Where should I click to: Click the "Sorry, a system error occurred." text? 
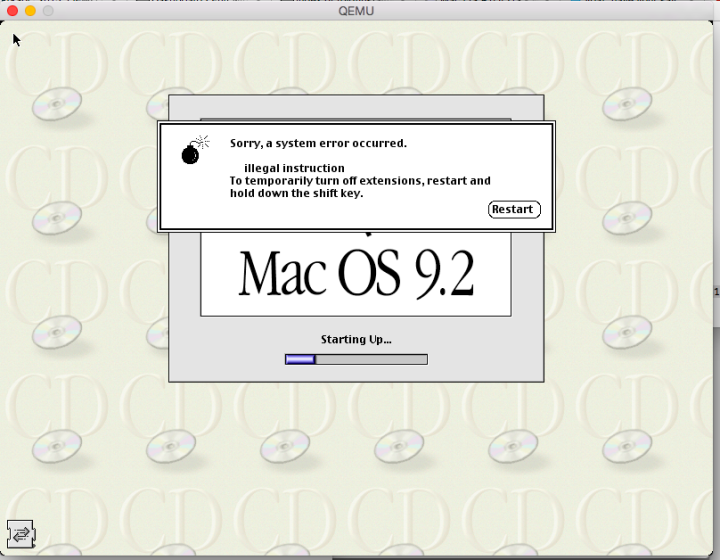pyautogui.click(x=318, y=143)
